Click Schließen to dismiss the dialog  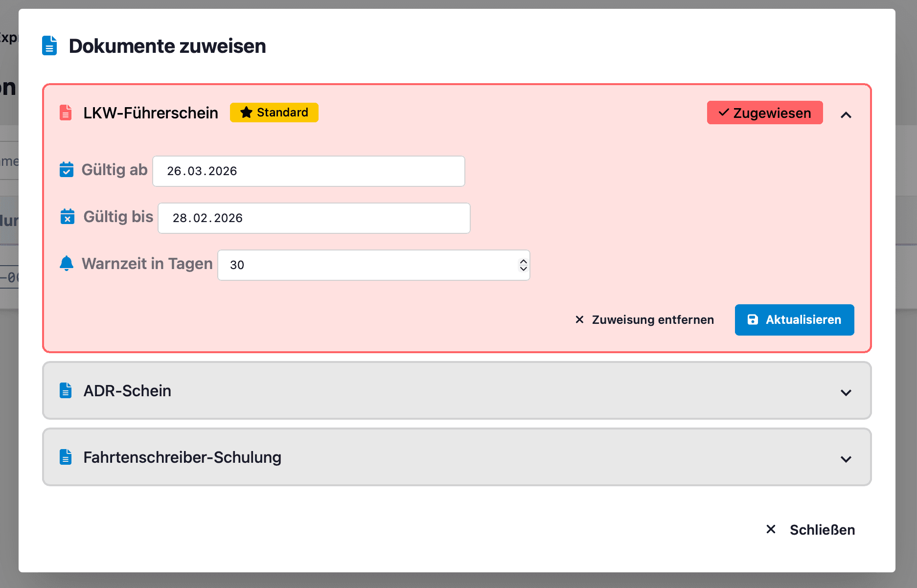click(x=823, y=529)
